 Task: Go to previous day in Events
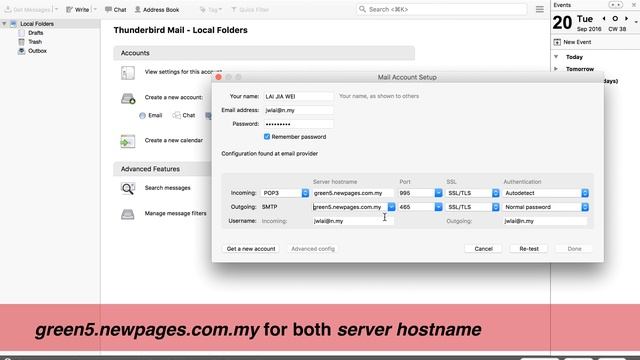point(604,19)
